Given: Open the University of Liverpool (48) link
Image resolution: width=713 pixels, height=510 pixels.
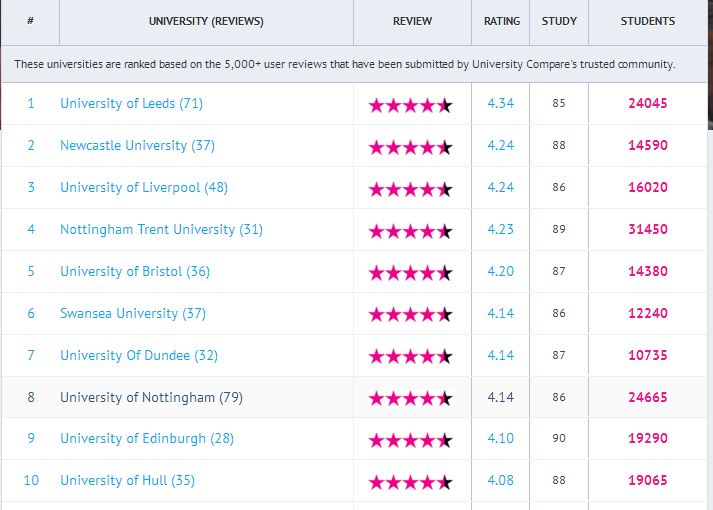Looking at the screenshot, I should click(x=144, y=187).
